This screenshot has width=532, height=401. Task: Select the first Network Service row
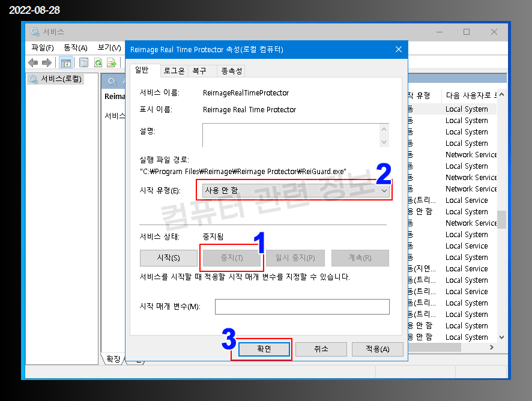click(x=452, y=155)
